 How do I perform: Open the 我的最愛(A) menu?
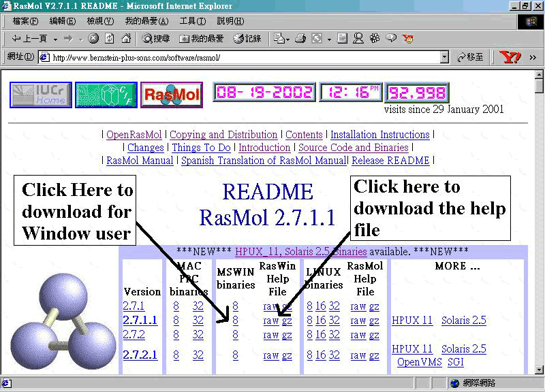click(x=146, y=21)
